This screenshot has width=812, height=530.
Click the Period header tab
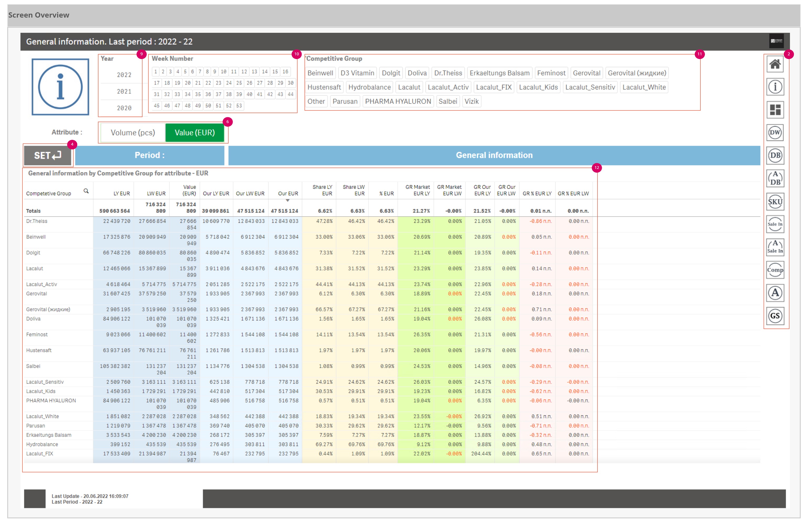pyautogui.click(x=149, y=156)
